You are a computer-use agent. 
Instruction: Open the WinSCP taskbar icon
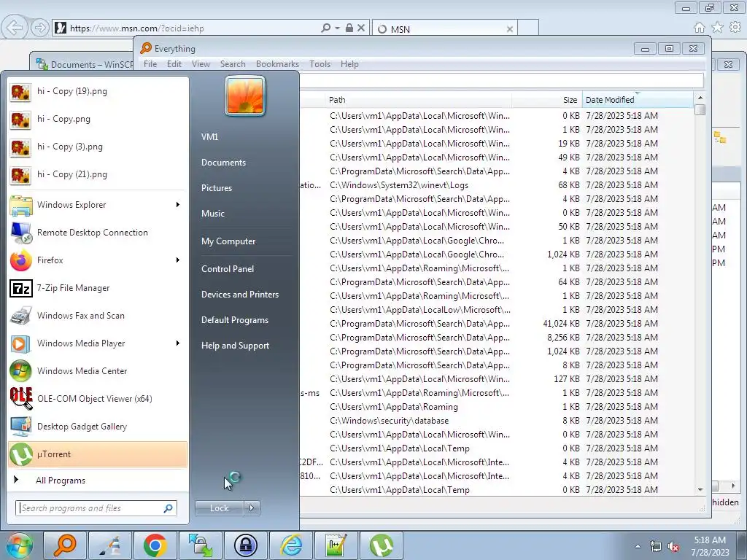[x=200, y=545]
